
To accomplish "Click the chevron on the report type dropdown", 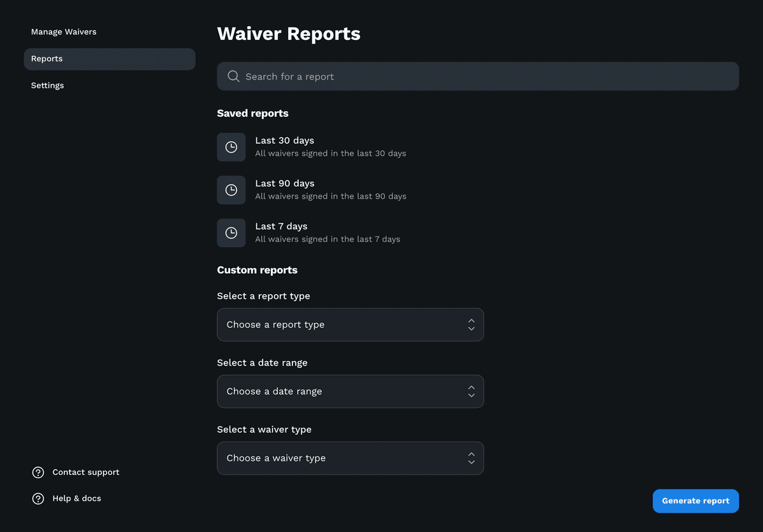I will click(x=471, y=324).
